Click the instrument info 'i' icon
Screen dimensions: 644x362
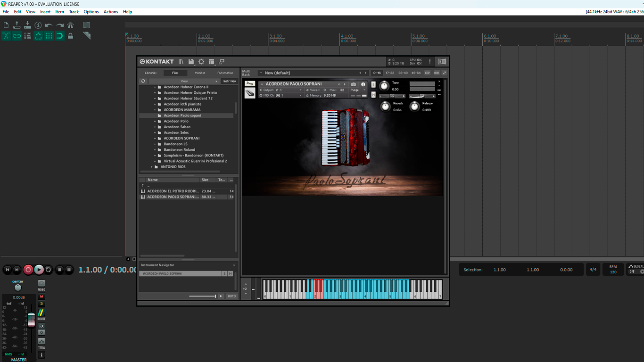pyautogui.click(x=363, y=84)
